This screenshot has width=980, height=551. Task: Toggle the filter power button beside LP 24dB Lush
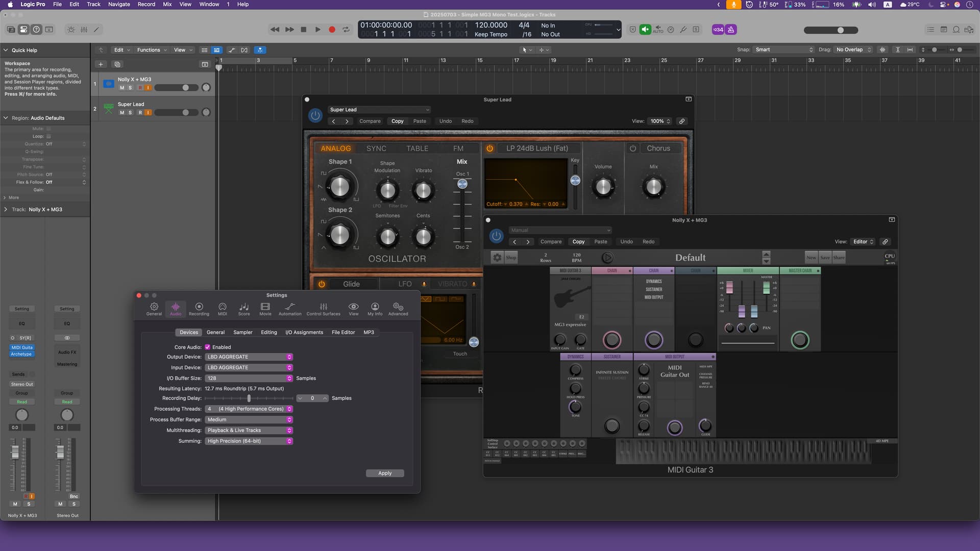(489, 148)
